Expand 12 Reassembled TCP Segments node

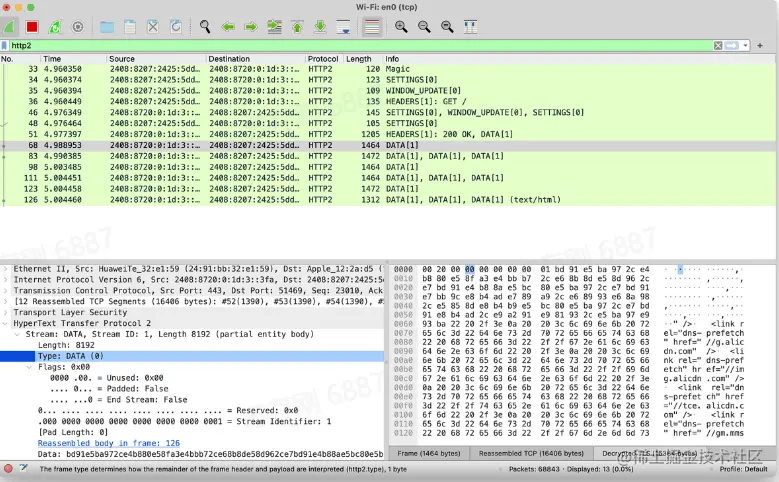click(x=5, y=302)
